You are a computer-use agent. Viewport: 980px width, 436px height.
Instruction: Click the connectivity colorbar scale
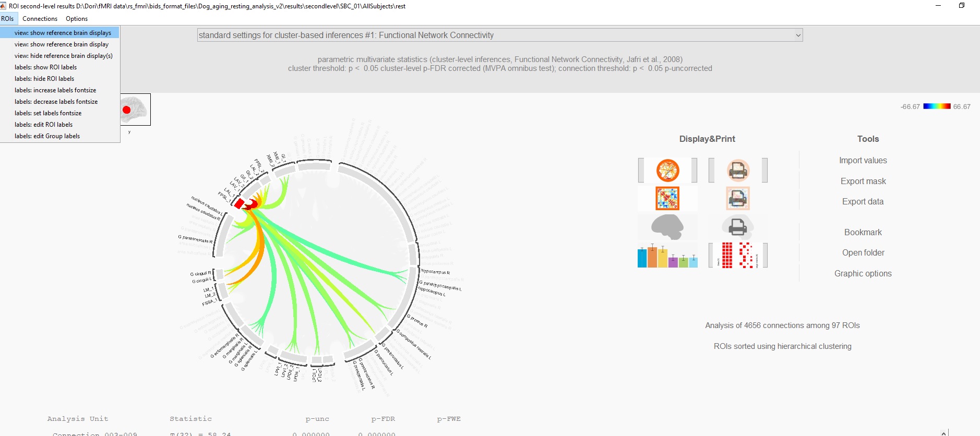937,106
